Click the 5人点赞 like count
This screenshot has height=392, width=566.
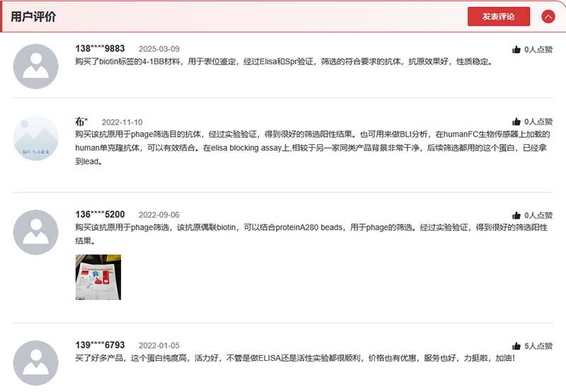[x=538, y=346]
